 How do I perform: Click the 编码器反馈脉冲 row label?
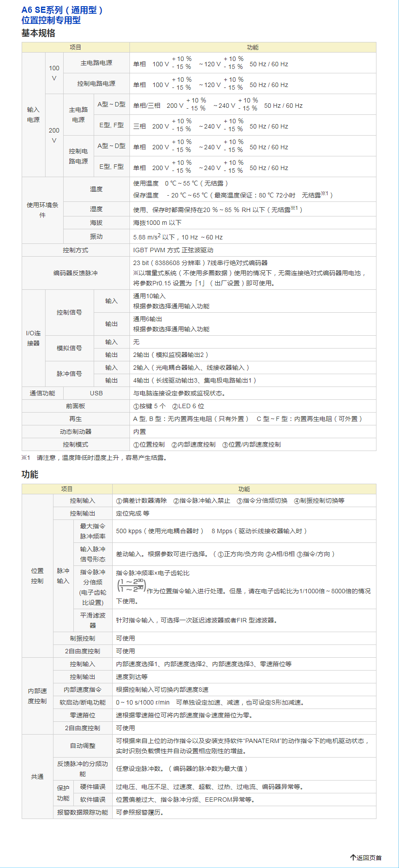(x=76, y=273)
